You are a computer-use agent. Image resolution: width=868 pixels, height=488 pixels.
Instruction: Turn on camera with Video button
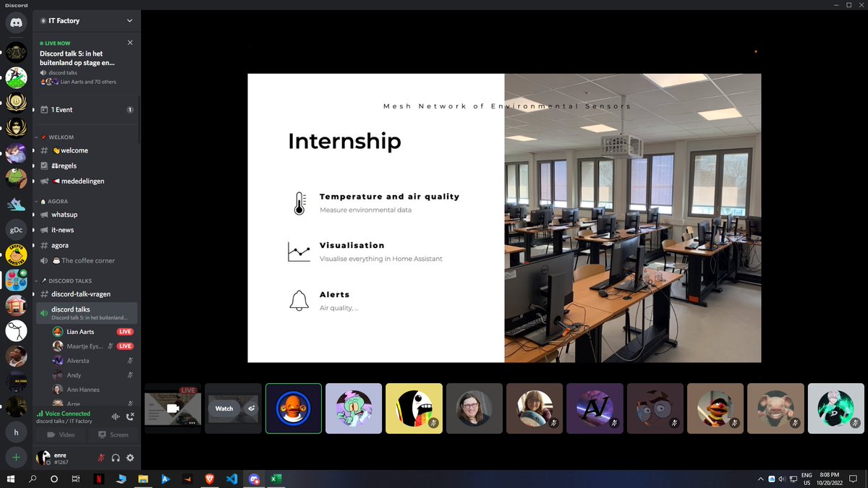click(61, 435)
